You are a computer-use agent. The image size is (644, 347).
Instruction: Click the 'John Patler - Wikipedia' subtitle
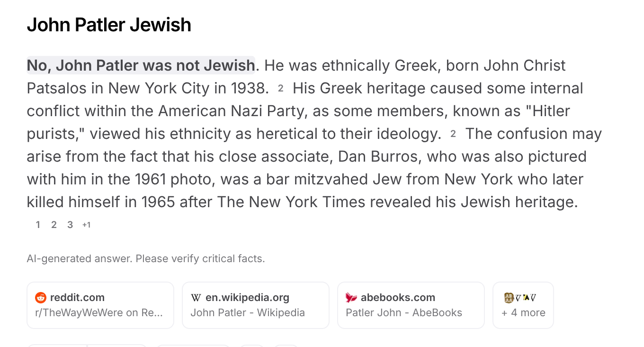point(248,313)
